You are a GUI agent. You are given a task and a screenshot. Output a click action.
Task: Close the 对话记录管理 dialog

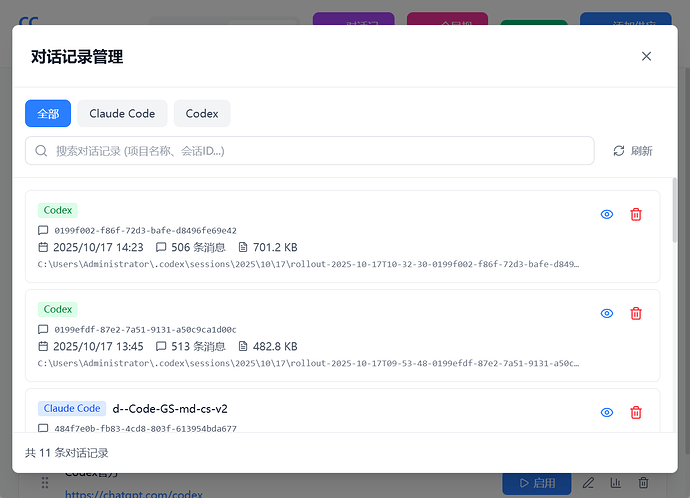point(646,56)
